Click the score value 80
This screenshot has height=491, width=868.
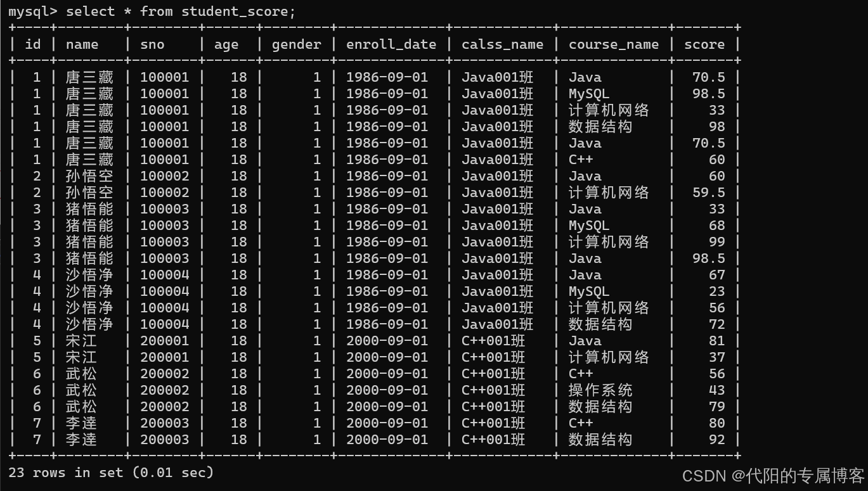[717, 423]
